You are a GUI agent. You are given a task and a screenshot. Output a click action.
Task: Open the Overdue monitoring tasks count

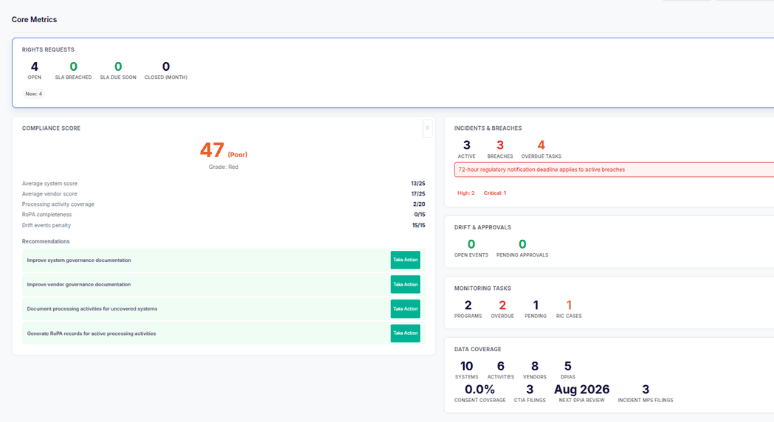[502, 309]
